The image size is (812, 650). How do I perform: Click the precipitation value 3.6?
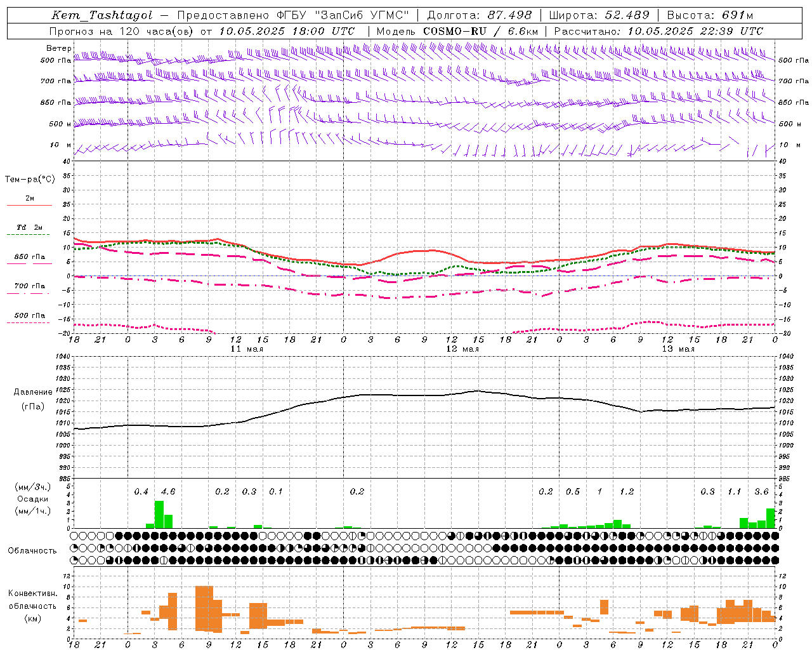(x=761, y=492)
